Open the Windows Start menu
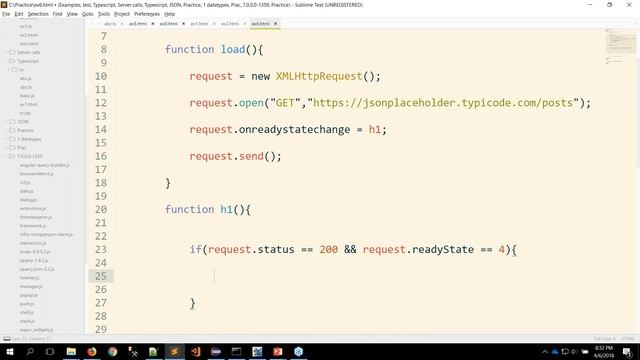The width and height of the screenshot is (640, 360). tap(9, 351)
